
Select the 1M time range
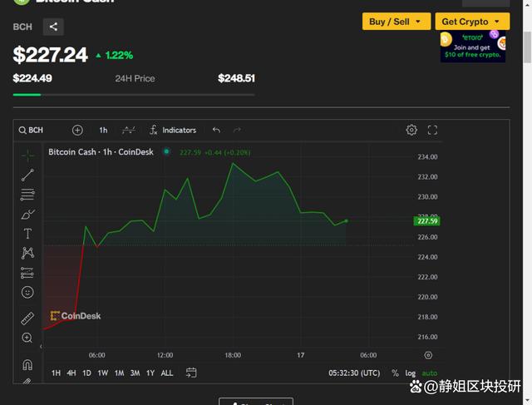click(119, 373)
